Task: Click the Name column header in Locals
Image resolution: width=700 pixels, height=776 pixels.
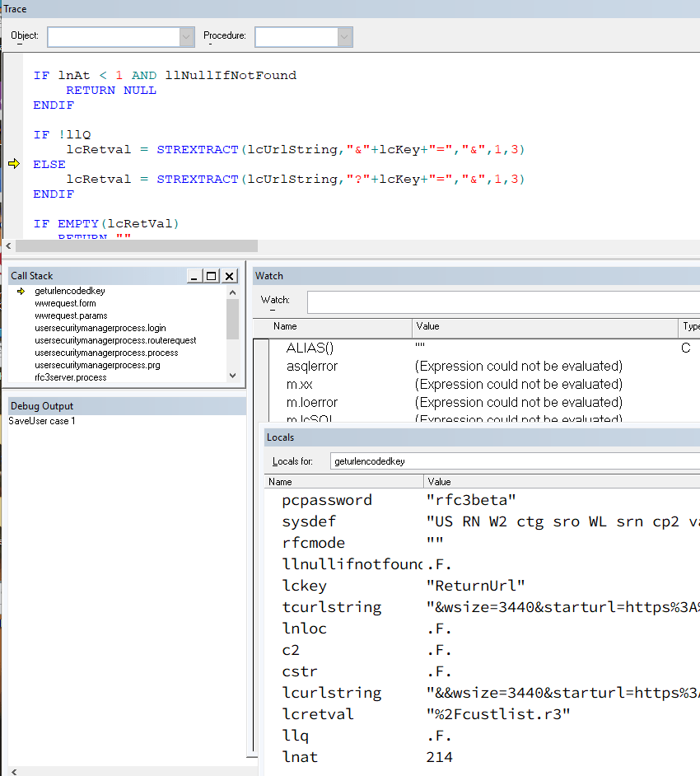Action: [343, 482]
